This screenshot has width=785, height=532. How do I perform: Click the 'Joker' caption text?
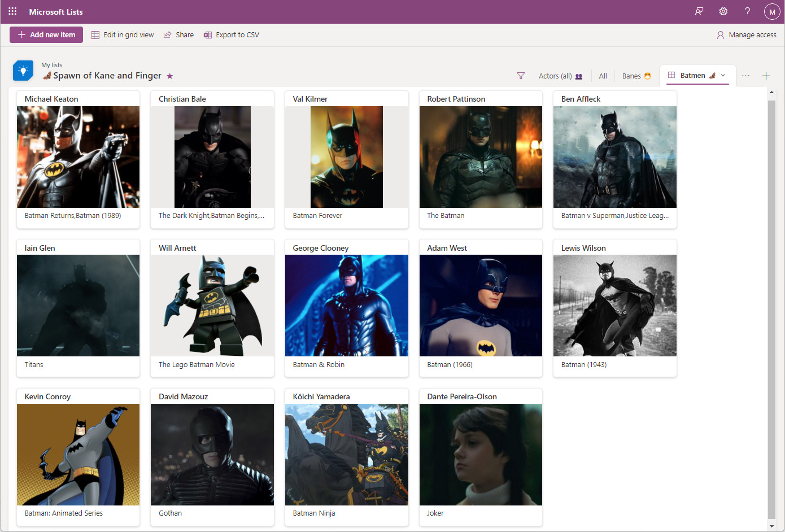(x=435, y=513)
